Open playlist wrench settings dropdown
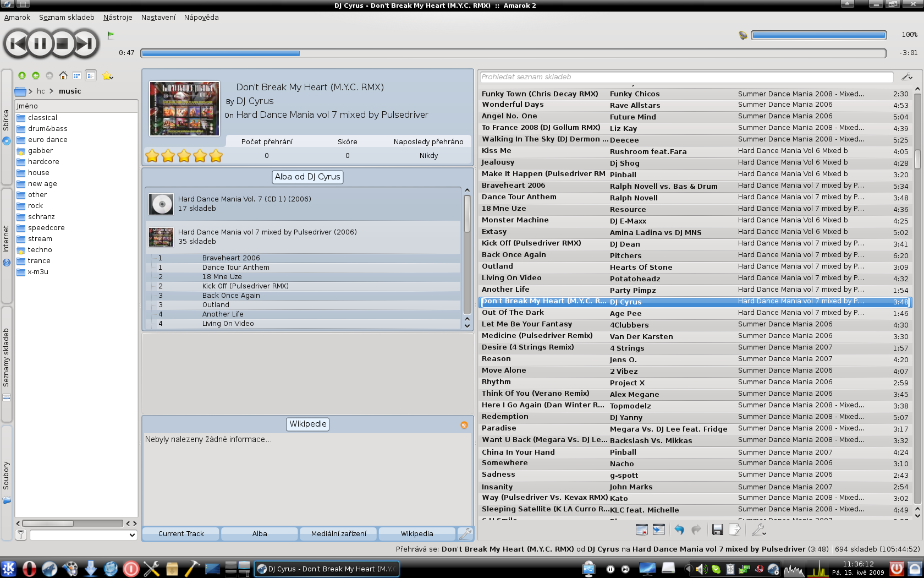 (759, 530)
